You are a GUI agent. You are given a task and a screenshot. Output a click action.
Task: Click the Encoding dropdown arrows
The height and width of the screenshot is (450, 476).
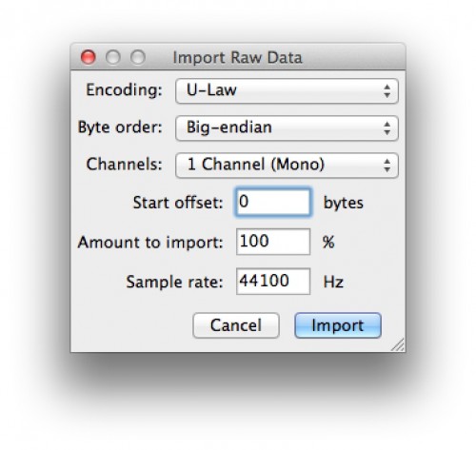pyautogui.click(x=387, y=91)
